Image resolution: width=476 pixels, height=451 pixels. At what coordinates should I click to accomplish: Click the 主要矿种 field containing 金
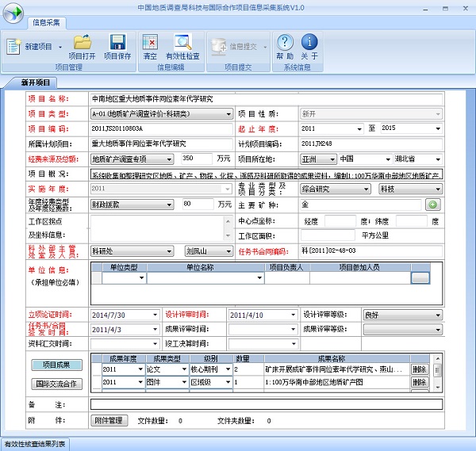(360, 204)
